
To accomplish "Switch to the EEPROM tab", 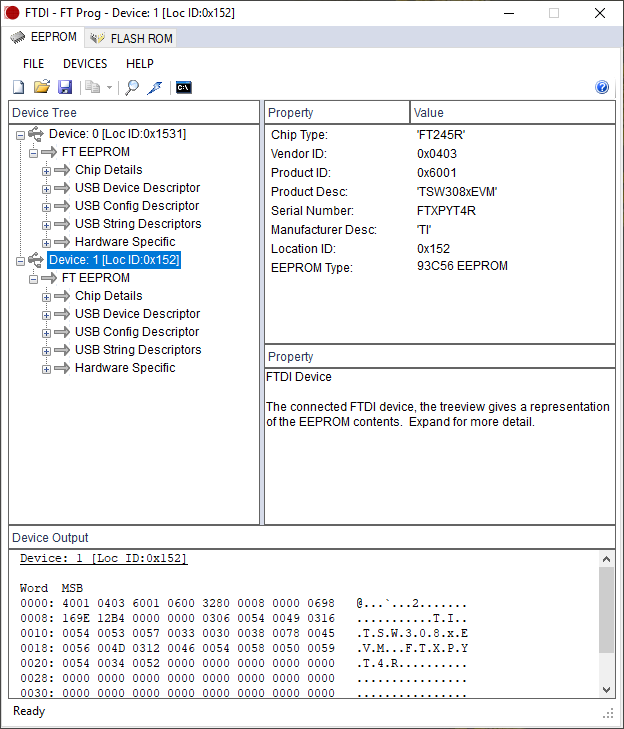I will [x=43, y=37].
